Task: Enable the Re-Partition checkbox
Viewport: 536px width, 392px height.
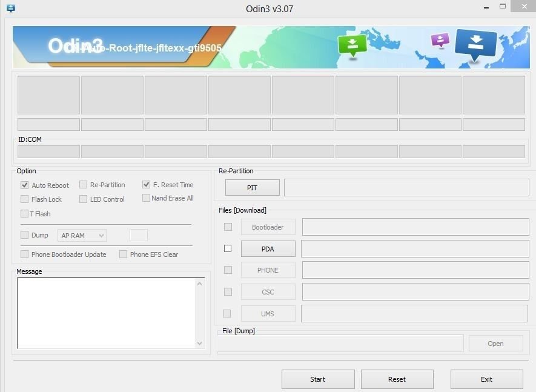Action: pyautogui.click(x=83, y=185)
